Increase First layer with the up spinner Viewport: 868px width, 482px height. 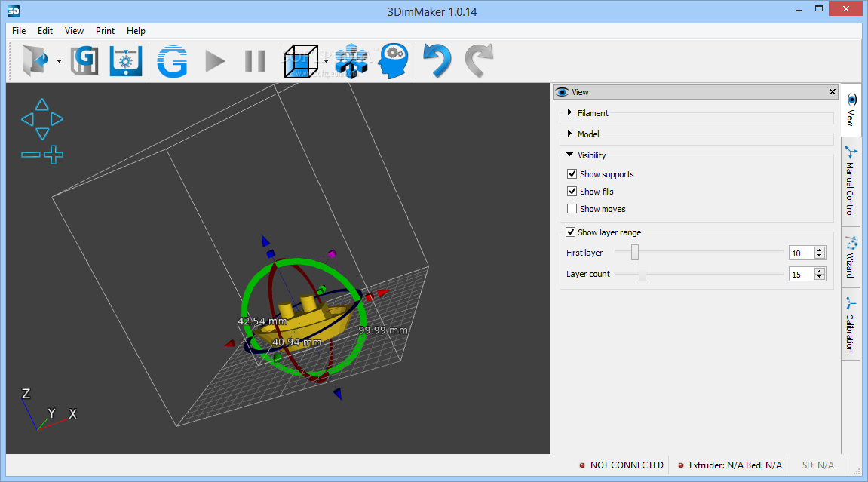(x=820, y=250)
